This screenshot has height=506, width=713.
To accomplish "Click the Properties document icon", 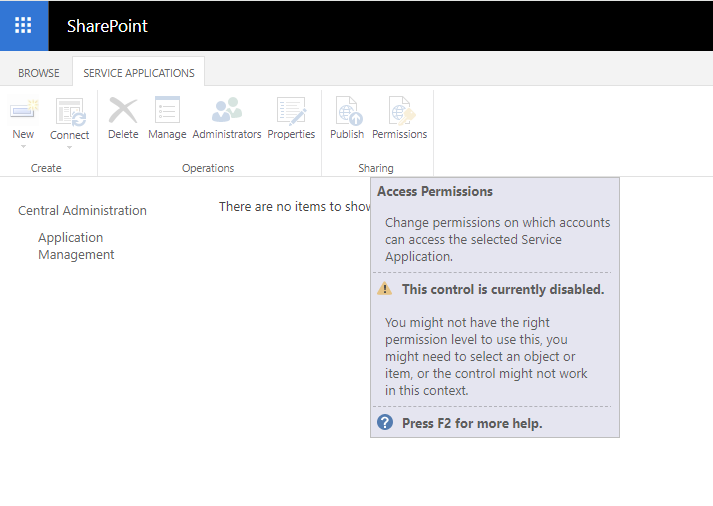I will [291, 110].
